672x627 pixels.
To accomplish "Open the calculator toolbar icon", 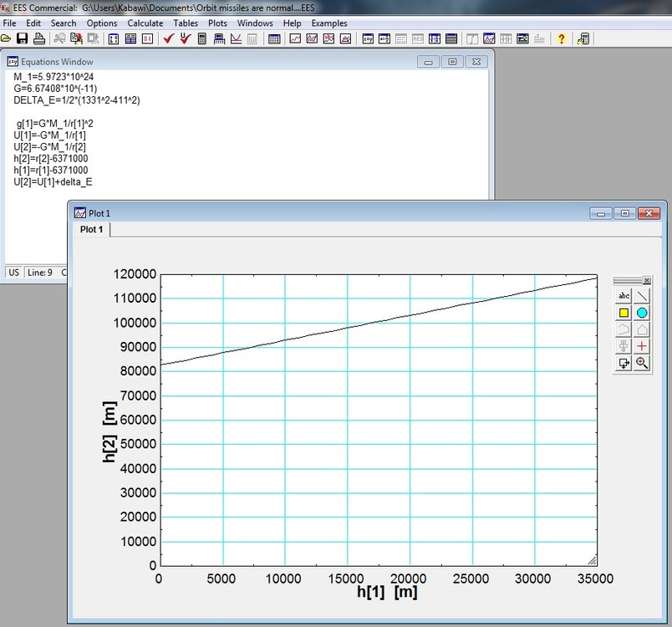I will (x=202, y=38).
